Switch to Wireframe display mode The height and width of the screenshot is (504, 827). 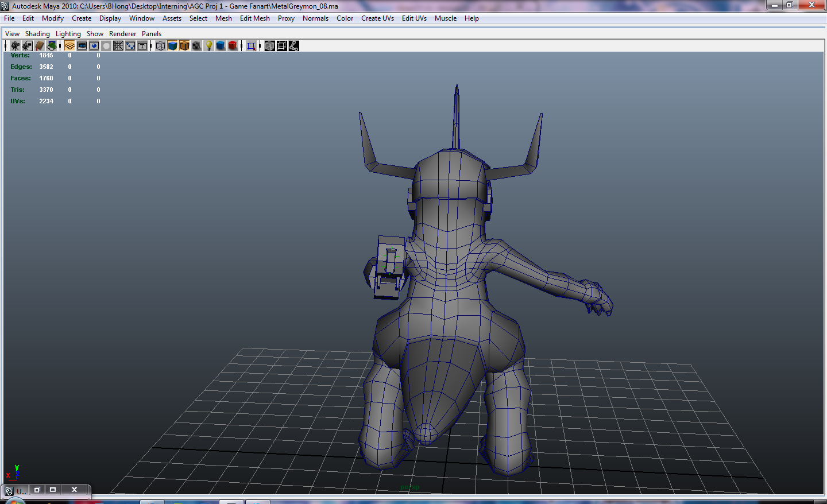pyautogui.click(x=160, y=46)
